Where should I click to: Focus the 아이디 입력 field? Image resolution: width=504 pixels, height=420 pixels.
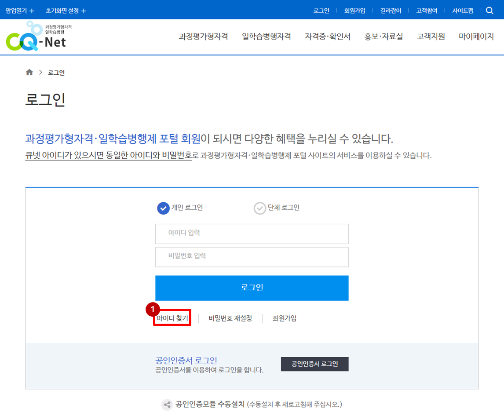(252, 234)
